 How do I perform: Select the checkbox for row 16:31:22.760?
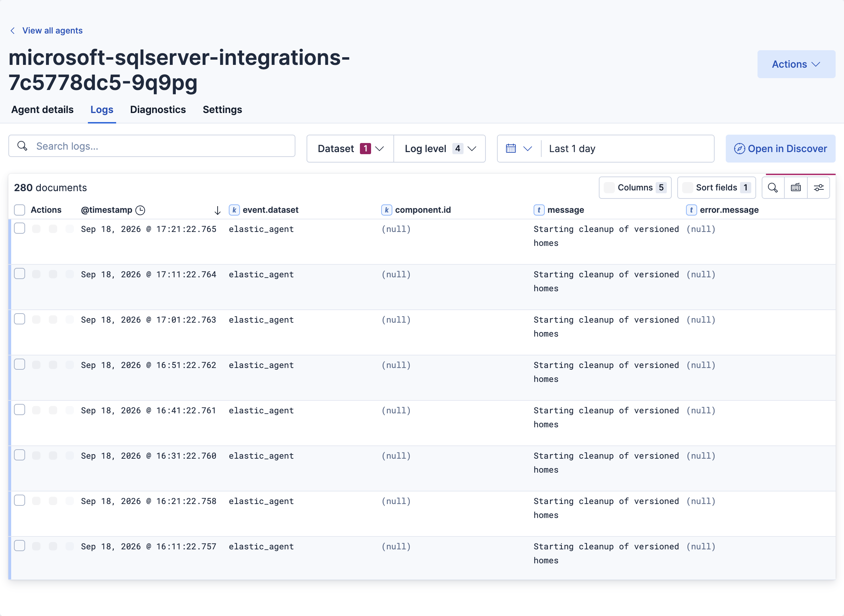[x=20, y=455]
